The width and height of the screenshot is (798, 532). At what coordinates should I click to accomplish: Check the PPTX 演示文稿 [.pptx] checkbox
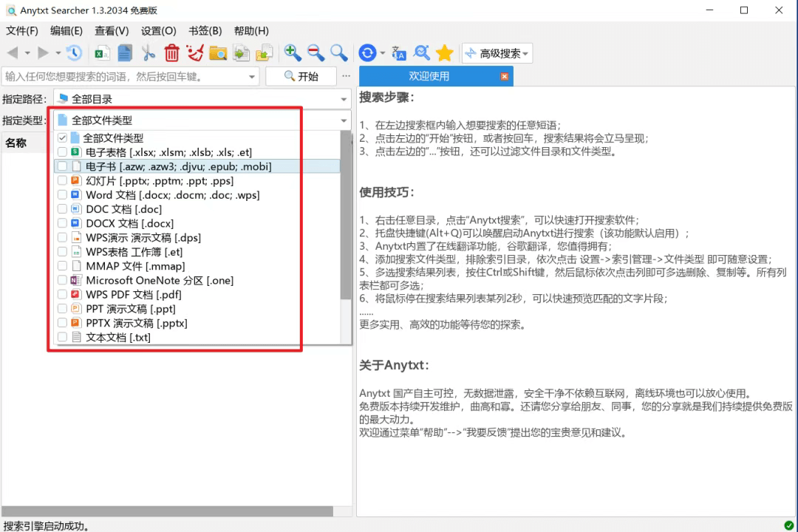62,324
